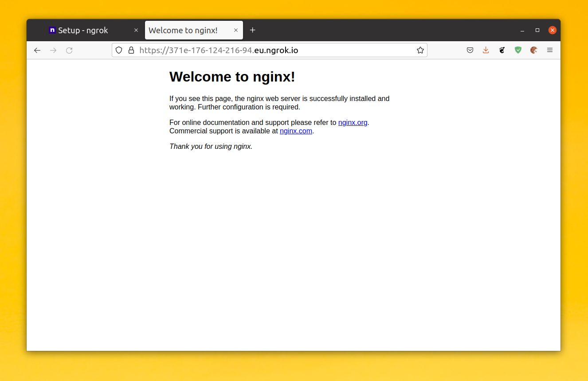Viewport: 588px width, 381px height.
Task: Open the Firefox hamburger application menu
Action: 550,51
